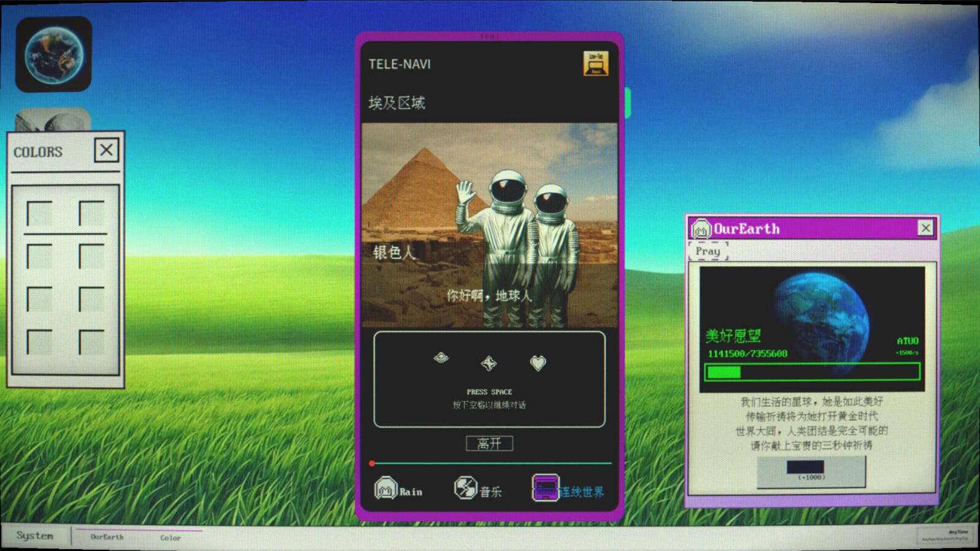Pick the bottom-right empty color slot
Screen dimensions: 980x551
[91, 342]
